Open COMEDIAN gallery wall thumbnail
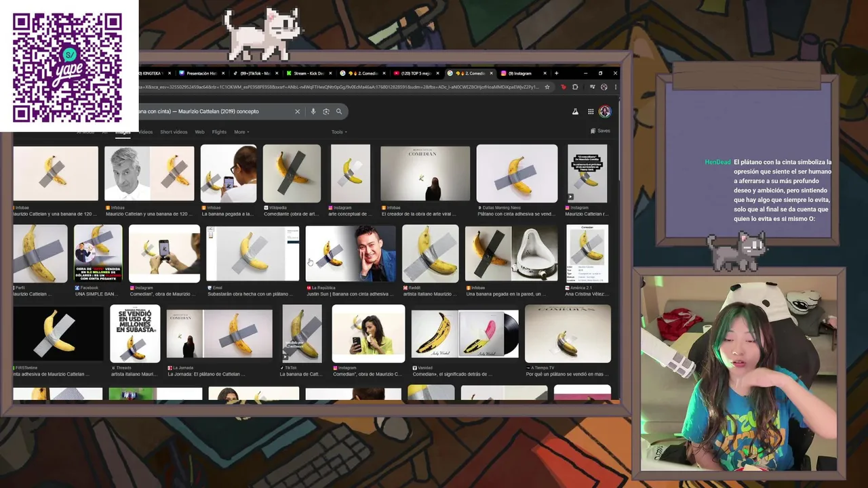The image size is (868, 488). pos(425,174)
